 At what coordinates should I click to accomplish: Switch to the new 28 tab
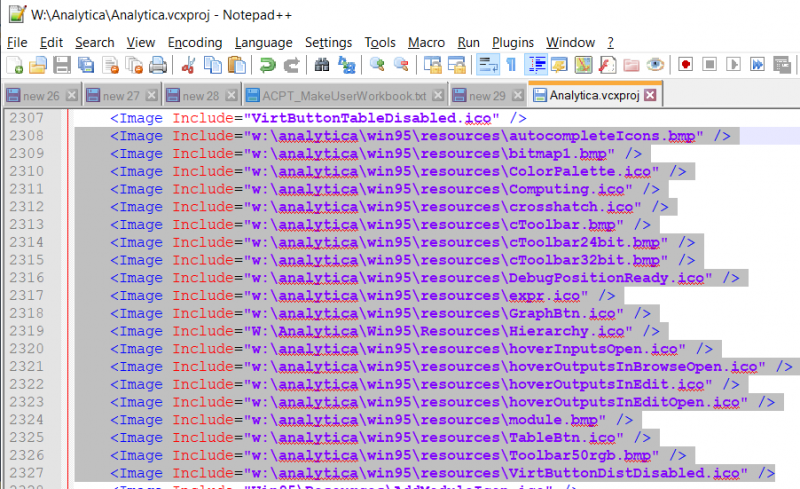(201, 95)
